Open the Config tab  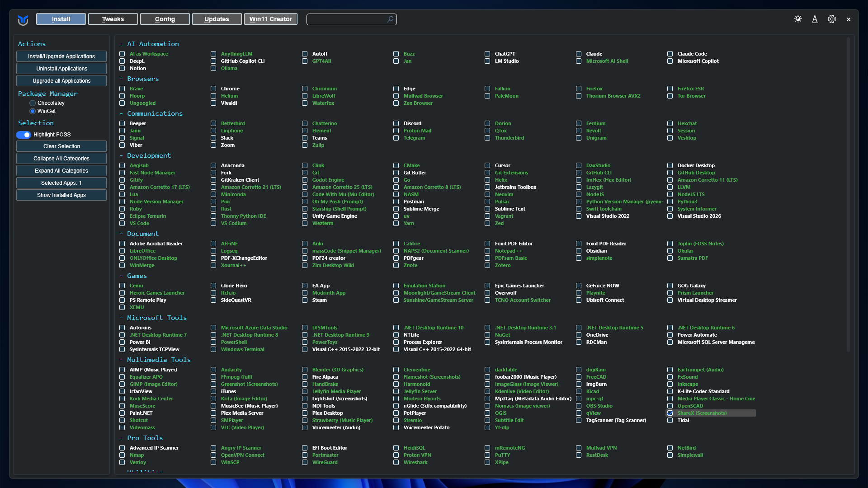point(165,19)
